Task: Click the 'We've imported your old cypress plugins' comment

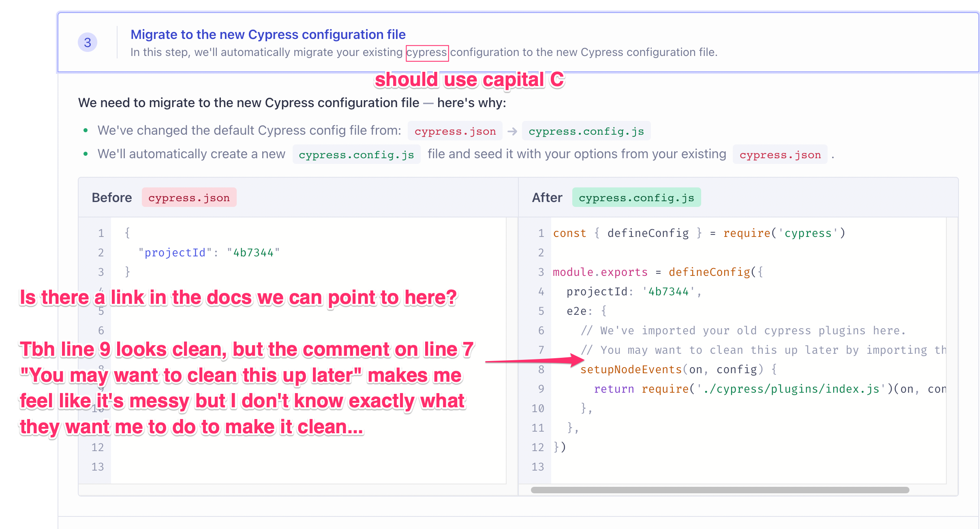Action: coord(742,331)
